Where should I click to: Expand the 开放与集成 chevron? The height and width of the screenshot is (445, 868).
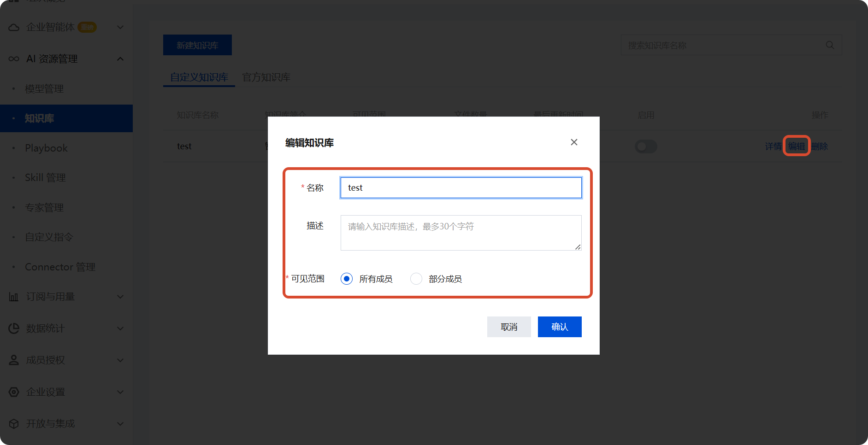120,424
